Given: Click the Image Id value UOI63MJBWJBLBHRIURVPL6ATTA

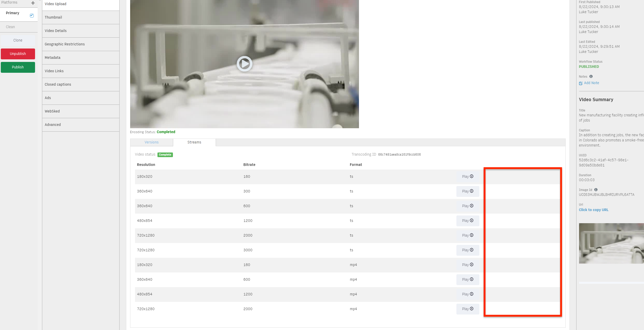Looking at the screenshot, I should tap(606, 195).
